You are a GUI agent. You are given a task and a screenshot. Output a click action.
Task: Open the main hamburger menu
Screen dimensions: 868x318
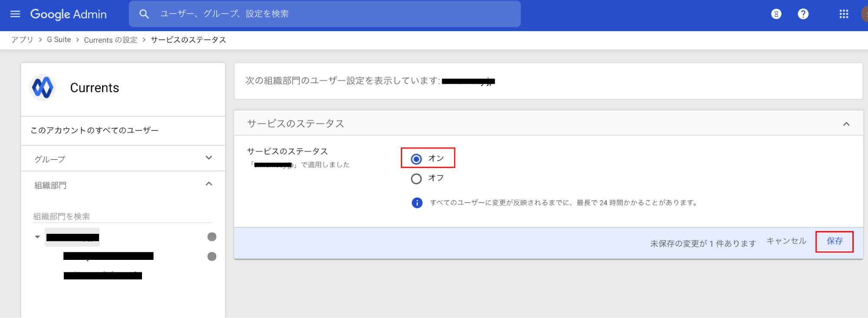point(15,14)
